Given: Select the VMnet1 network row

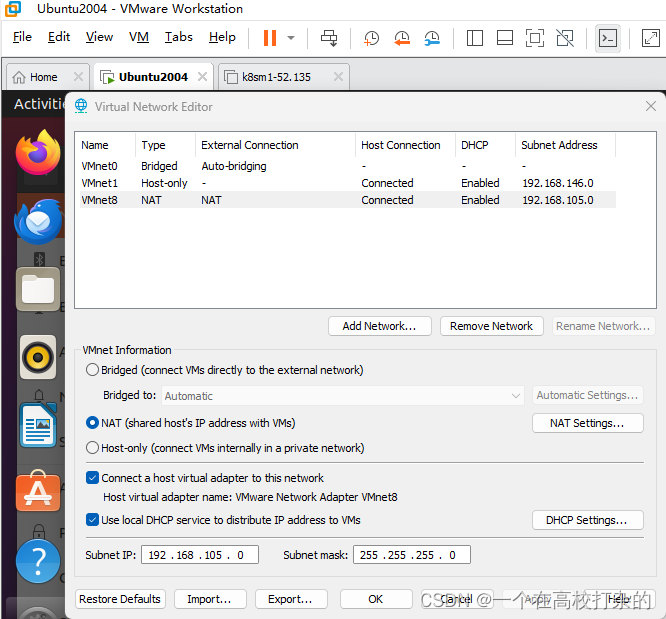Looking at the screenshot, I should (x=347, y=183).
